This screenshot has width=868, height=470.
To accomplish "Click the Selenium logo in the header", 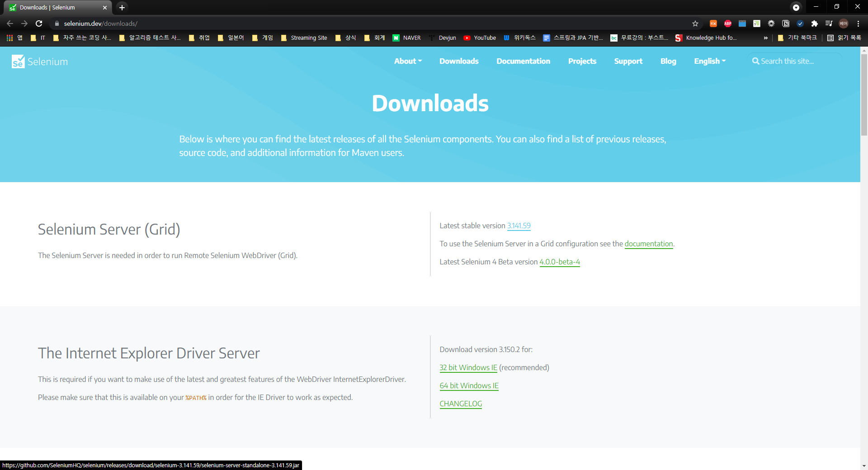I will [40, 61].
